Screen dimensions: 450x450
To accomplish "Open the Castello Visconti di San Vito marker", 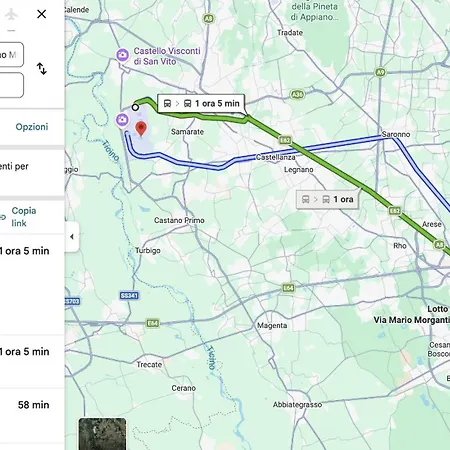I will [x=122, y=55].
